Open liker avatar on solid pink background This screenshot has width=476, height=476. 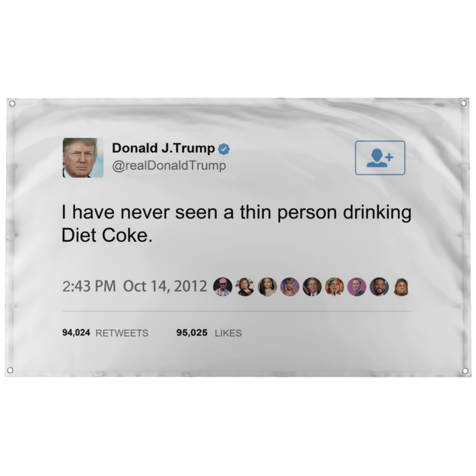(357, 287)
